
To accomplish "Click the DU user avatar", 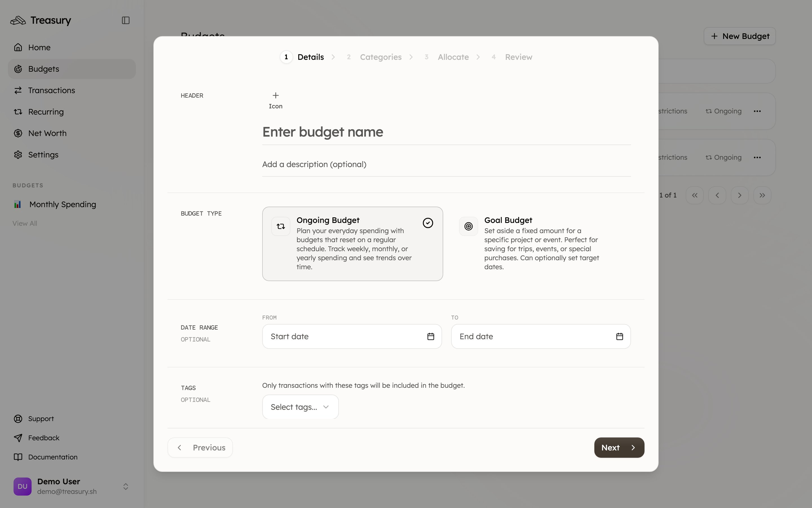I will point(23,487).
